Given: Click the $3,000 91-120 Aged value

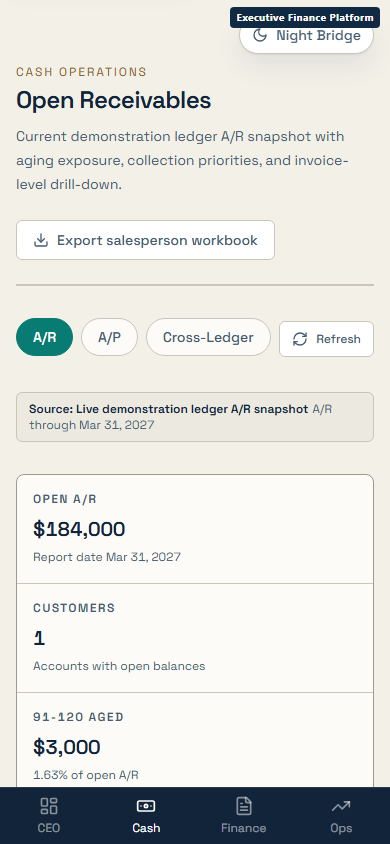Looking at the screenshot, I should (x=67, y=747).
